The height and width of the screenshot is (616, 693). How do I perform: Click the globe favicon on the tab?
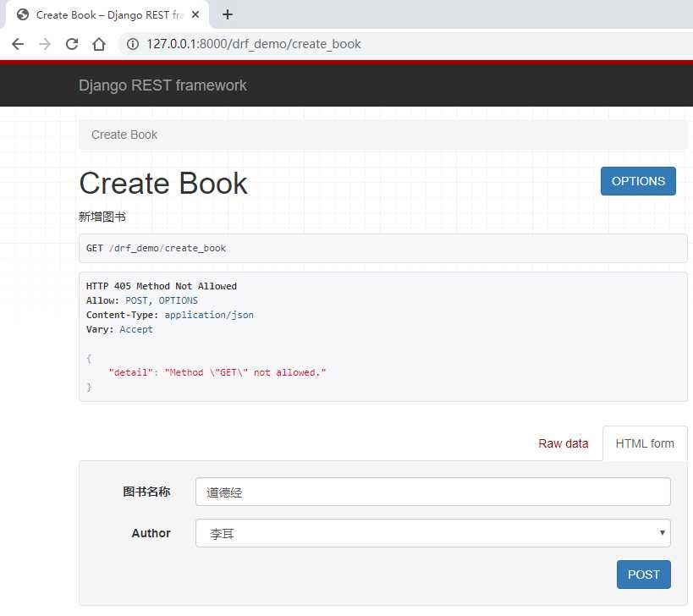pos(23,14)
